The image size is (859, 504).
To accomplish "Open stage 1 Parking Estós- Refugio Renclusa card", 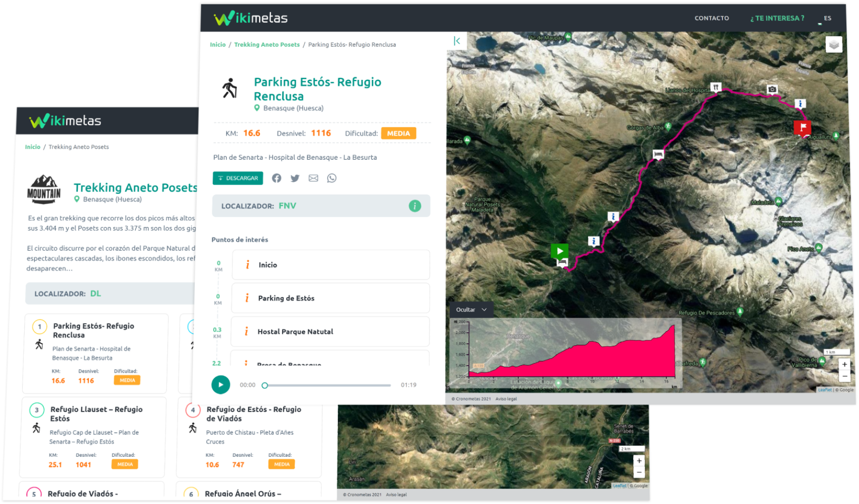I will click(x=95, y=354).
